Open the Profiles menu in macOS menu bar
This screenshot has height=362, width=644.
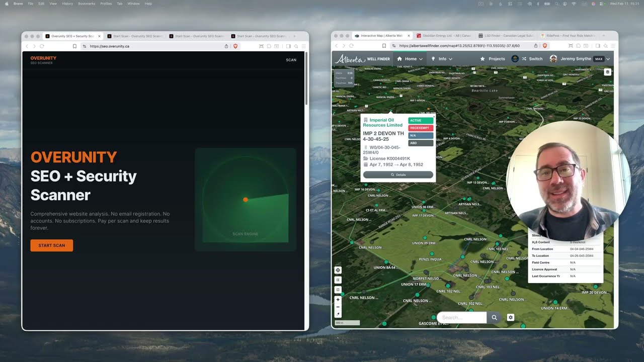106,4
